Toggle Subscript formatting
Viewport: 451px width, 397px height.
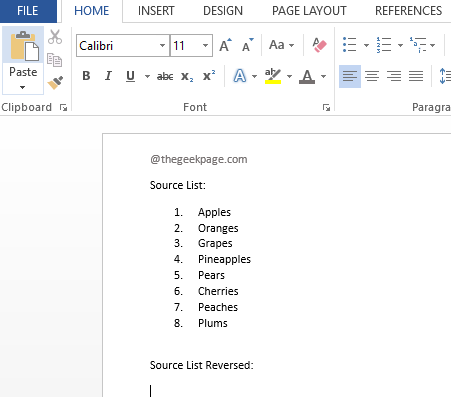[187, 76]
